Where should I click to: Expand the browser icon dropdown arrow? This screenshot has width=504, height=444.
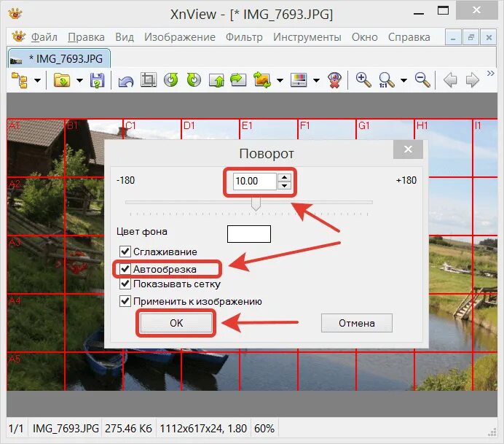point(38,80)
